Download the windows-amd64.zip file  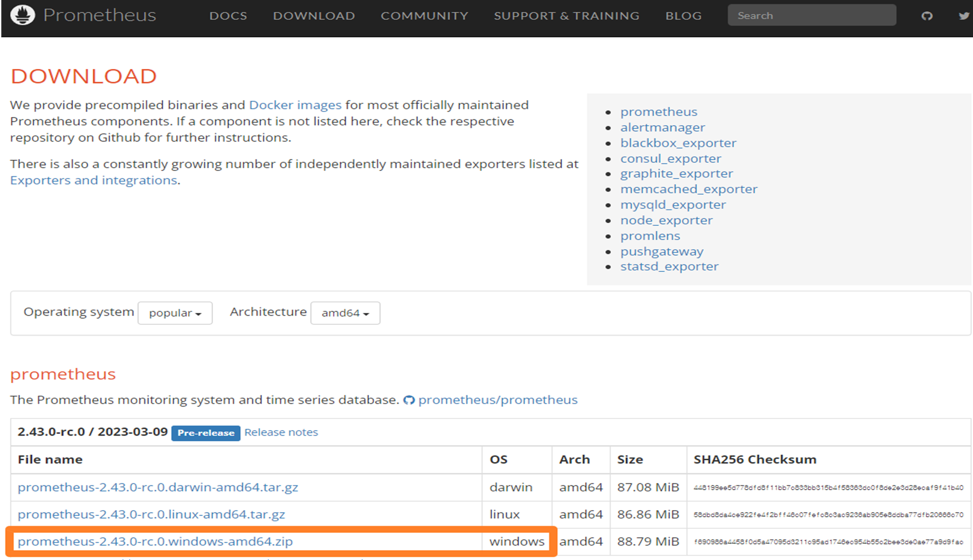coord(155,541)
